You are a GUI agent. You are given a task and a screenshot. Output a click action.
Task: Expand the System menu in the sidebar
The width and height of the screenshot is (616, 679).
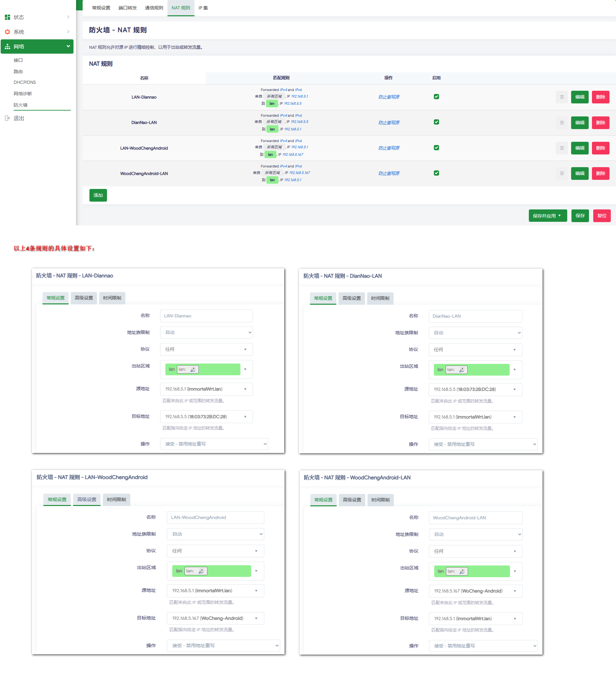pos(68,32)
